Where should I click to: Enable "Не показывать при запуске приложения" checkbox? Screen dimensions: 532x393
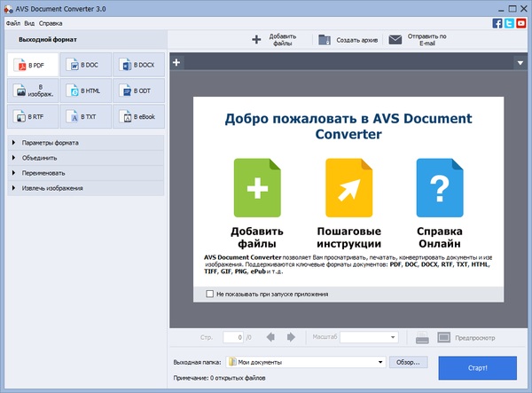(210, 294)
